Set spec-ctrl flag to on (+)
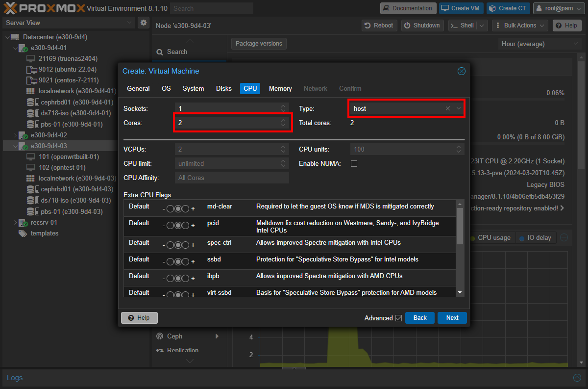The height and width of the screenshot is (389, 588). [x=186, y=245]
